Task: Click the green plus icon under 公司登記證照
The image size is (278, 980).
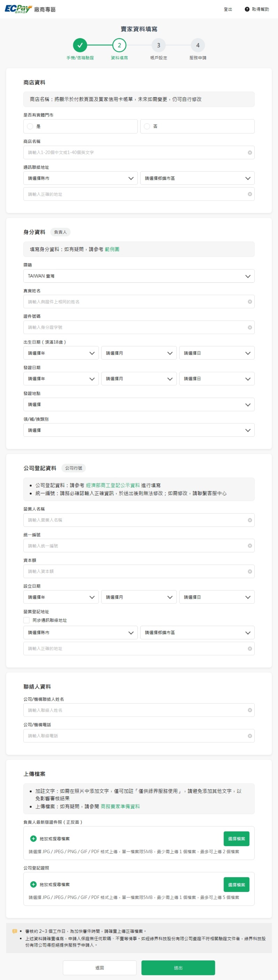Action: click(33, 885)
